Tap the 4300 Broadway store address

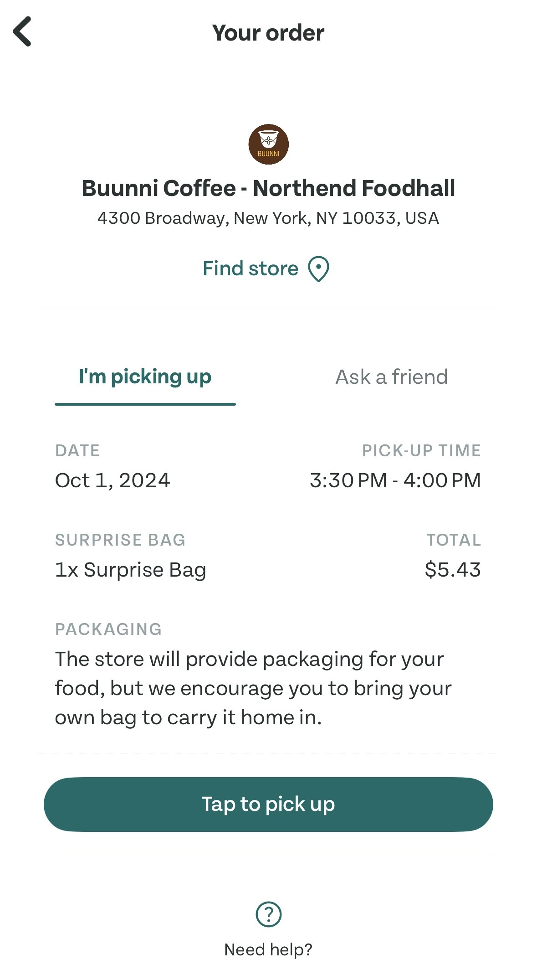pyautogui.click(x=268, y=218)
